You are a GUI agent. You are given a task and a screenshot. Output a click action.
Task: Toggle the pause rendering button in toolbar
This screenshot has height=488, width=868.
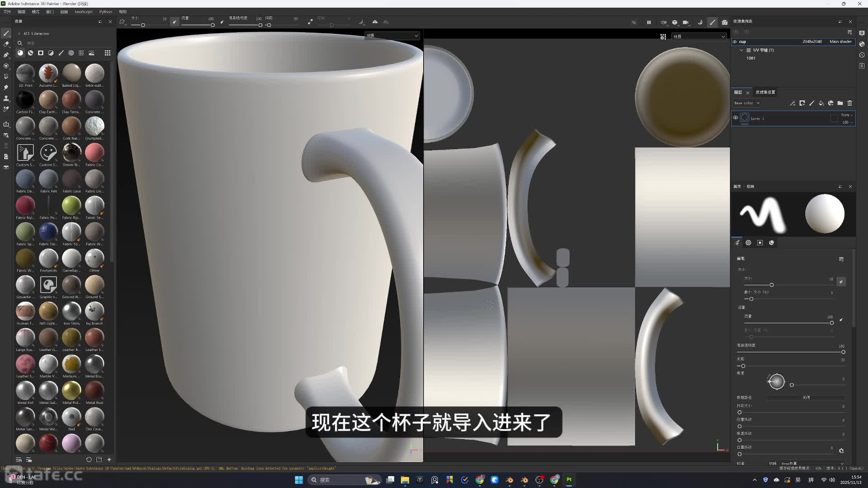(x=649, y=22)
